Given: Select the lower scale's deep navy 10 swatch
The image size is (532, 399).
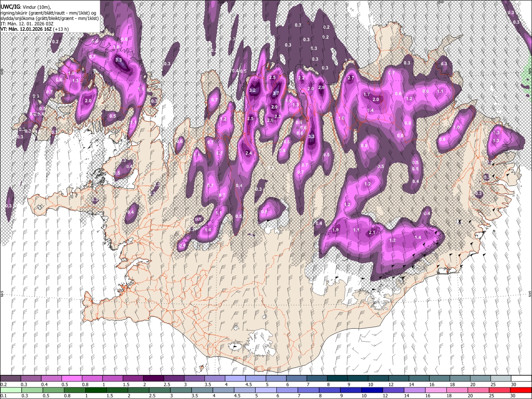Looking at the screenshot, I should click(x=372, y=390).
